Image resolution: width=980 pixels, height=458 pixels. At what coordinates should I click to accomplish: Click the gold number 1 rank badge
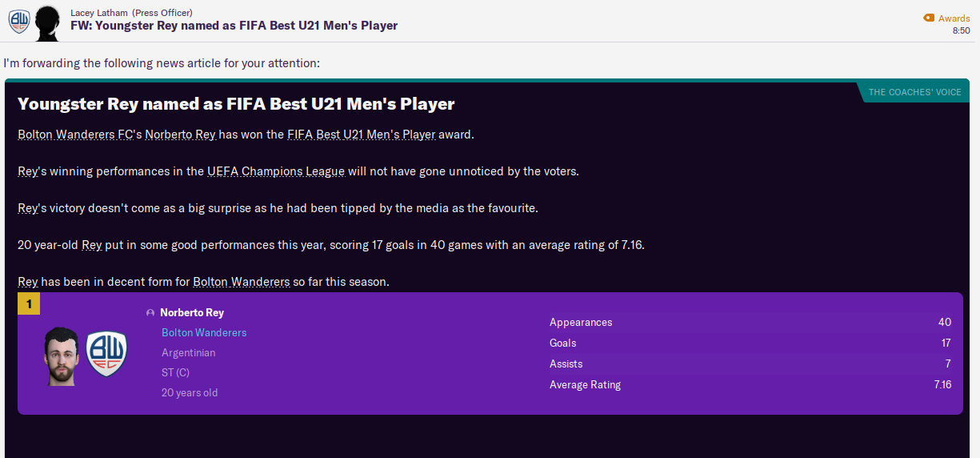[x=29, y=304]
